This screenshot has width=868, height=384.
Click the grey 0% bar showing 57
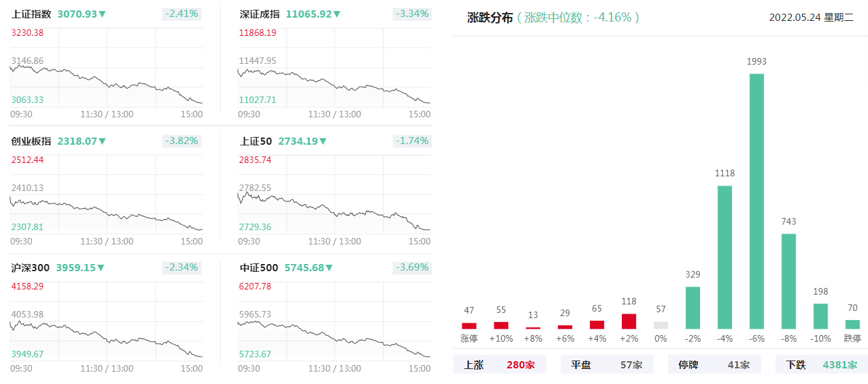(661, 325)
